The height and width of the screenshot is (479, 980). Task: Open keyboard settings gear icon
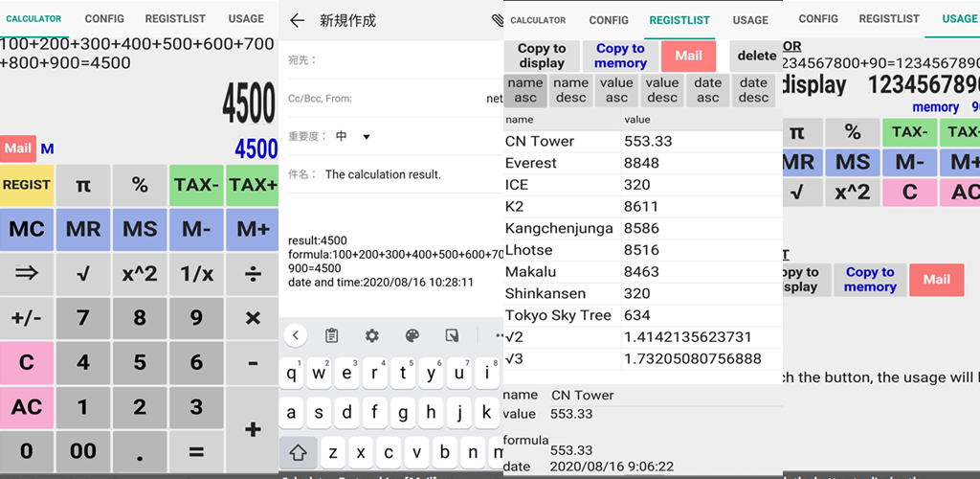(x=372, y=336)
